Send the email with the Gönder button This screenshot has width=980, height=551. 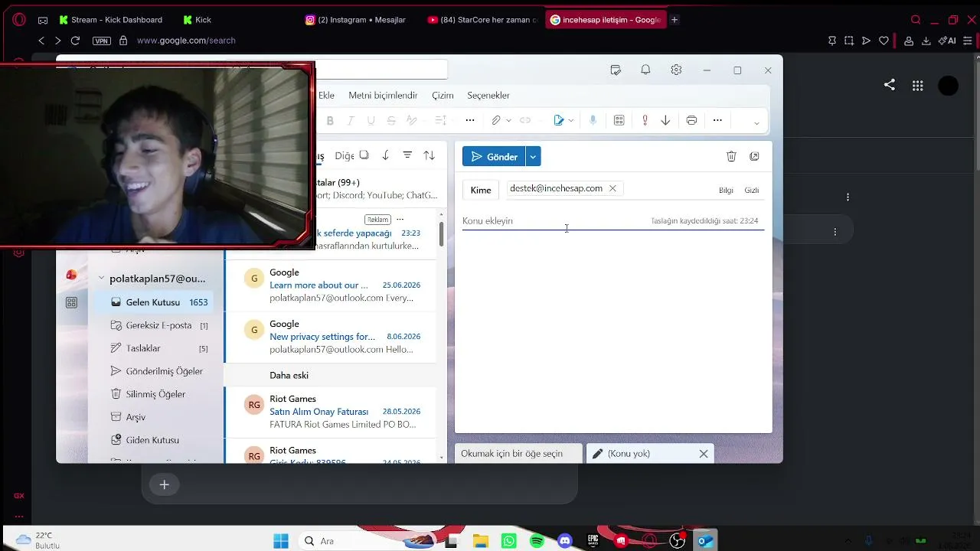click(x=494, y=157)
